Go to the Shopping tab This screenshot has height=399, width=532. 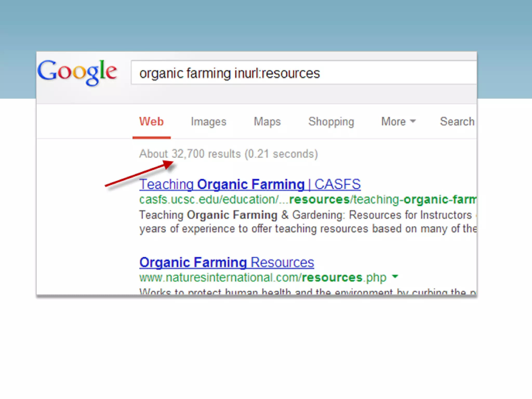coord(331,122)
